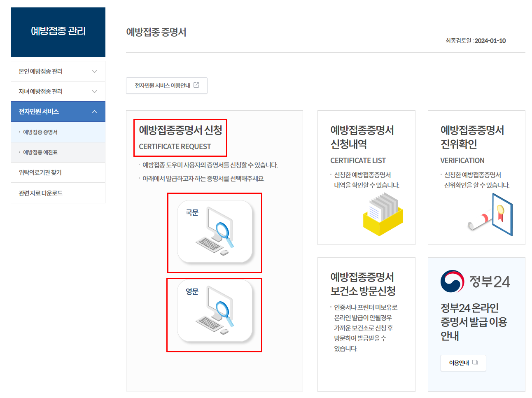Expand the 본인 예방접종 관리 chevron
The image size is (532, 398).
point(95,71)
